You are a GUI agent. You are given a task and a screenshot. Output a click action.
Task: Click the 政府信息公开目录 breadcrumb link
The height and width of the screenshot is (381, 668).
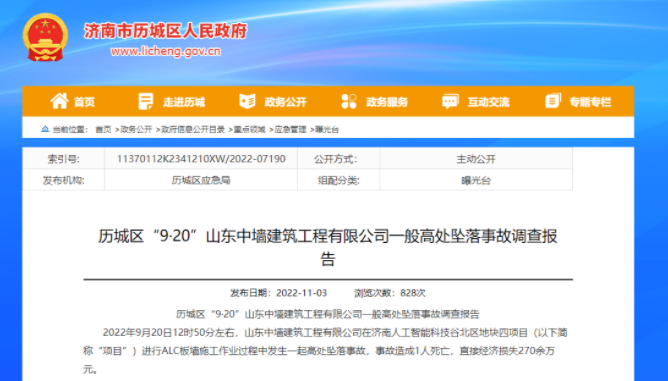[x=193, y=130]
